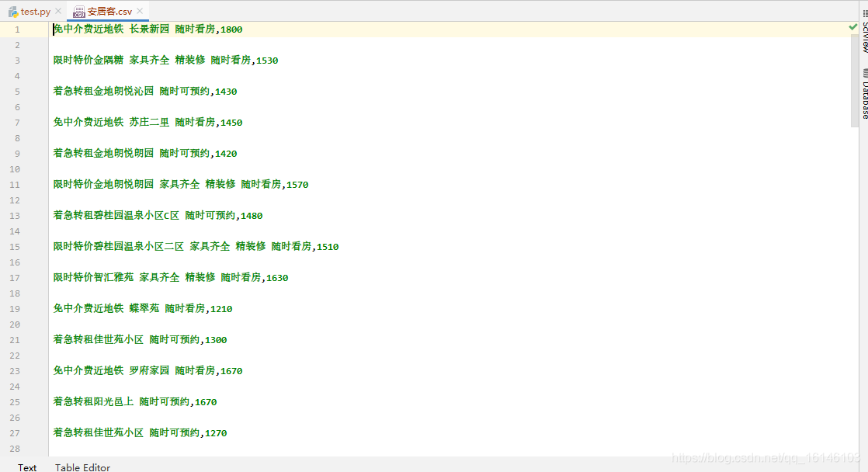Click the price value 1630 on line 17
The image size is (868, 472).
pos(277,278)
